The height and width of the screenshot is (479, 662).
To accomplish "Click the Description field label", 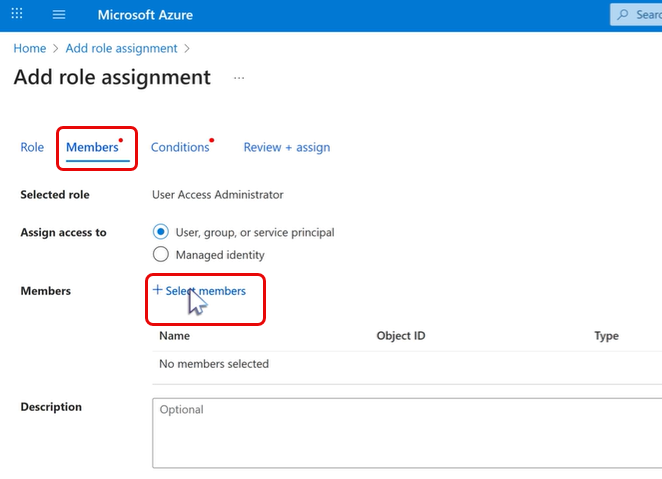I will pos(51,407).
